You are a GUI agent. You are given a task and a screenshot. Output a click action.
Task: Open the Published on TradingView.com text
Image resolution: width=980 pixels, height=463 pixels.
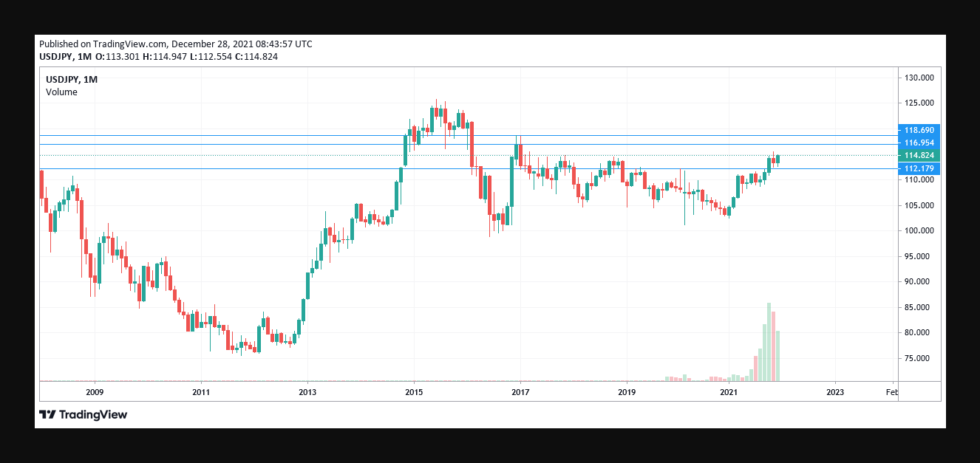[175, 44]
